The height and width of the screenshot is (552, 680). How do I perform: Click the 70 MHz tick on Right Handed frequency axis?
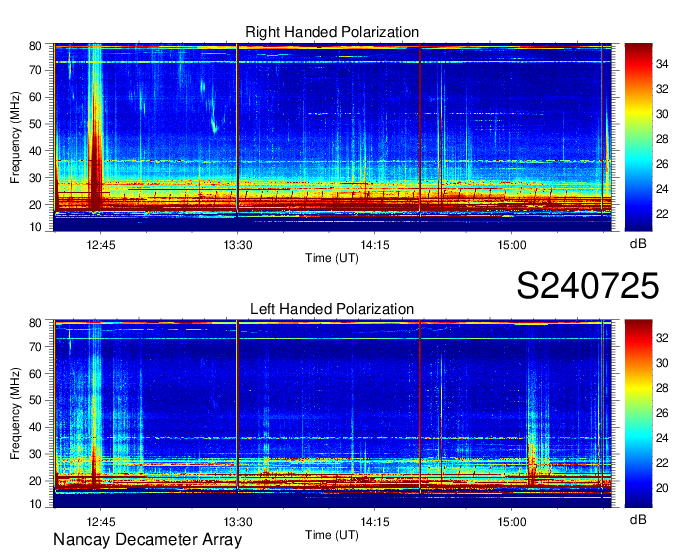[x=35, y=70]
